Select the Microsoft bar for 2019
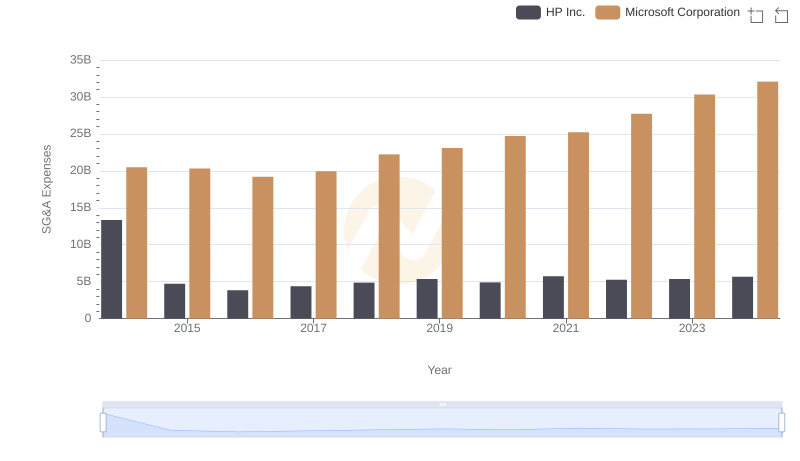The width and height of the screenshot is (800, 461). point(452,233)
